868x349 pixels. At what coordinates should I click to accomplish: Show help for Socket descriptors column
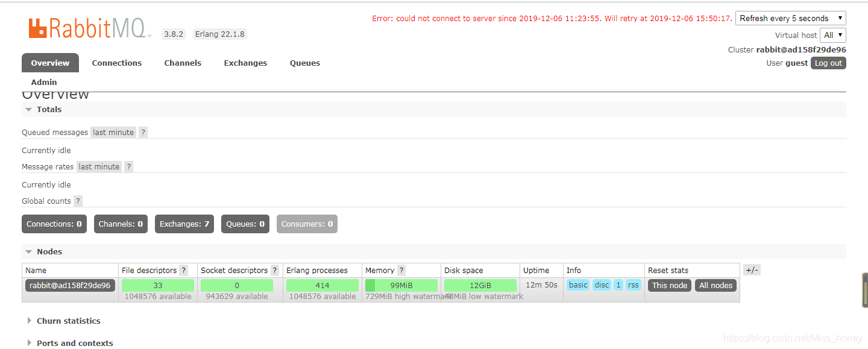(275, 270)
